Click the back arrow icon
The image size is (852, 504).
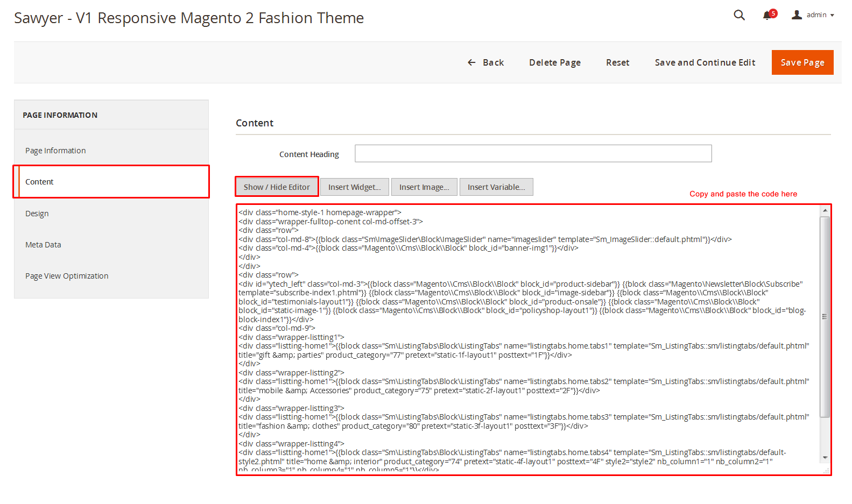[x=471, y=62]
